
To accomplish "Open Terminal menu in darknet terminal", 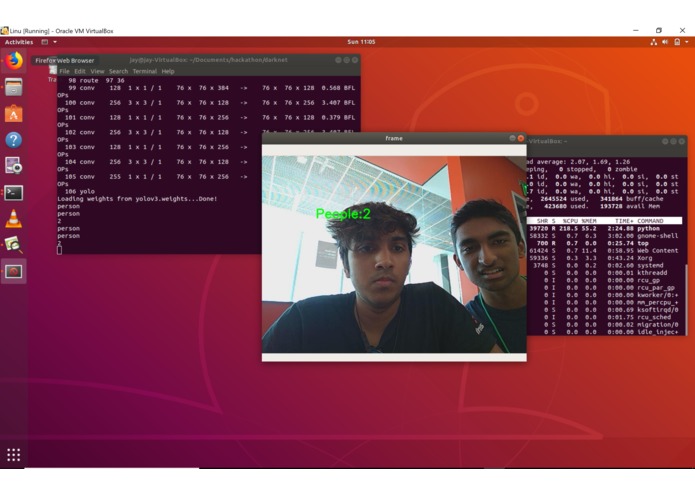I will 144,71.
